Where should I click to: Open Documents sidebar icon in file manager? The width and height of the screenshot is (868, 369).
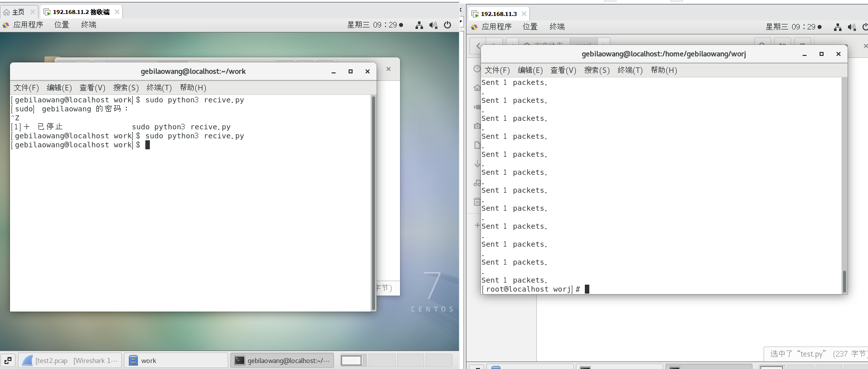[477, 145]
